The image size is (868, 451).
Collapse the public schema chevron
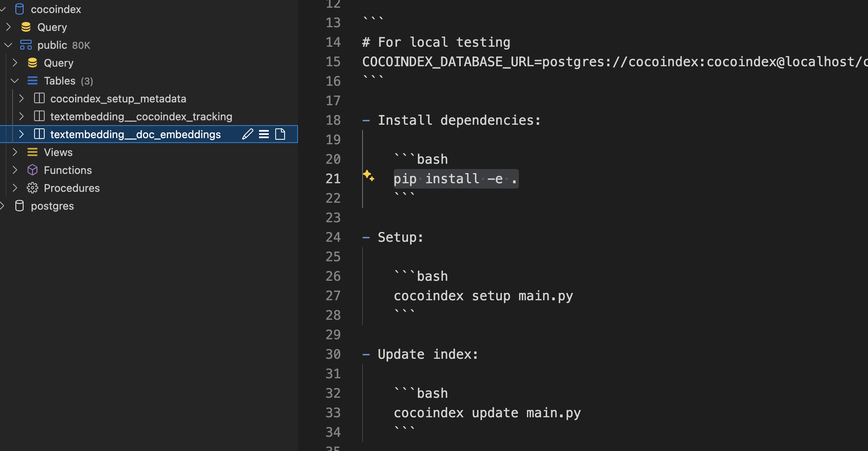pos(9,45)
